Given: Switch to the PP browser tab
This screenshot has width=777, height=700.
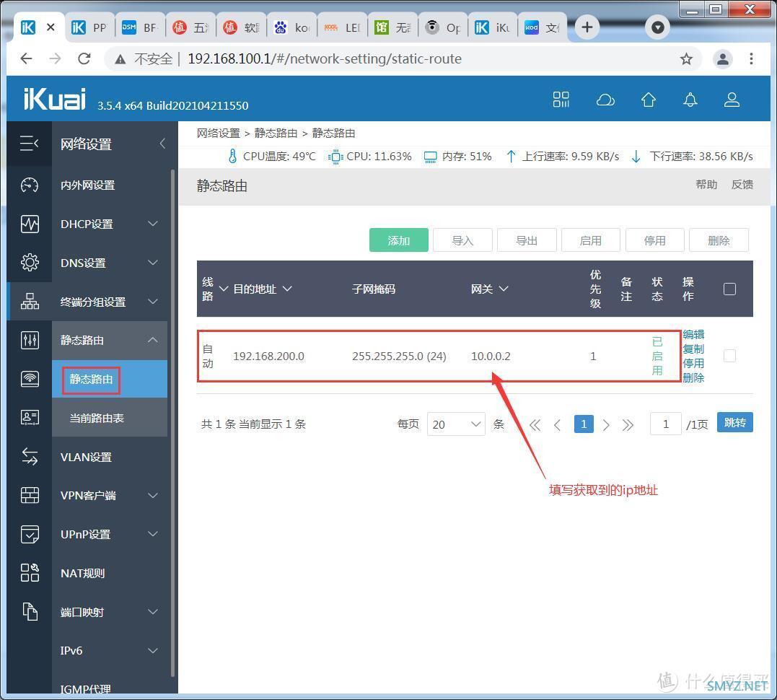Looking at the screenshot, I should point(89,27).
